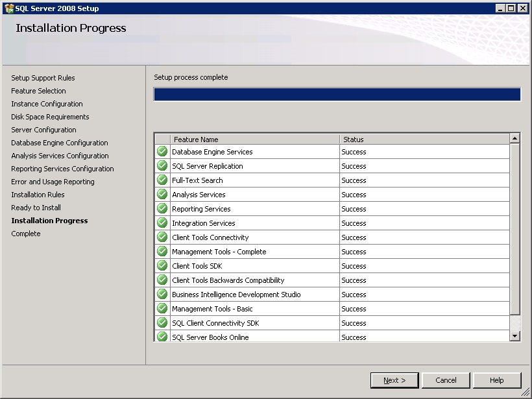Click Error and Usage Reporting step

(x=53, y=182)
